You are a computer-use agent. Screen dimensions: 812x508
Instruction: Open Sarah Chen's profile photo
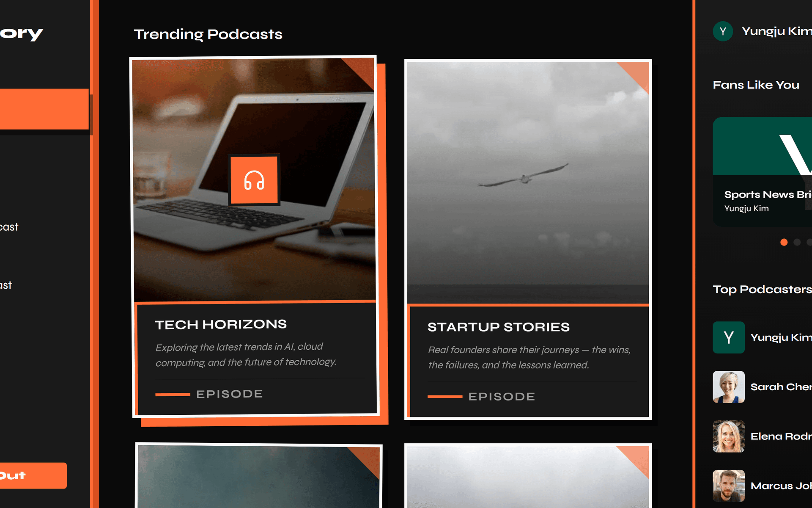click(x=728, y=387)
